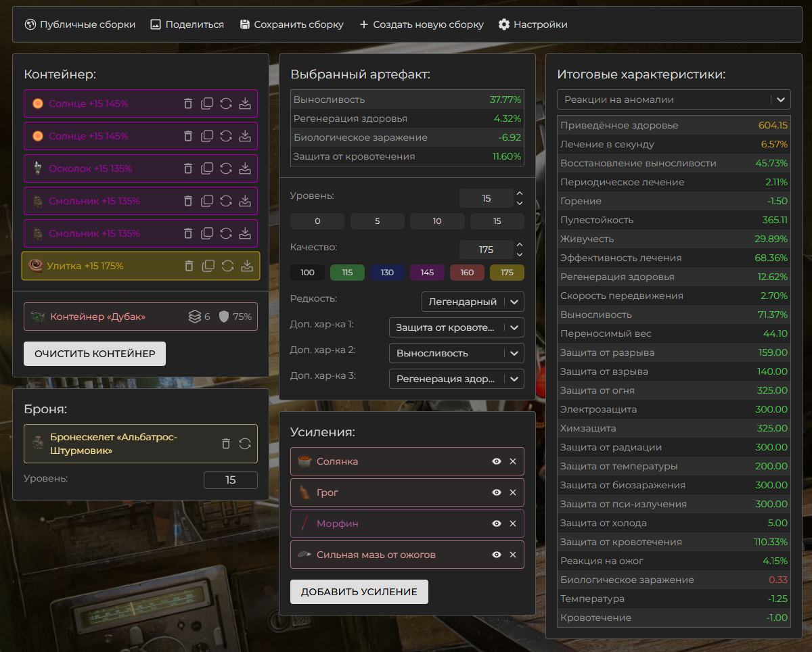Remove the Альбатрос-Штурмовик armor
The width and height of the screenshot is (812, 652).
tap(226, 444)
